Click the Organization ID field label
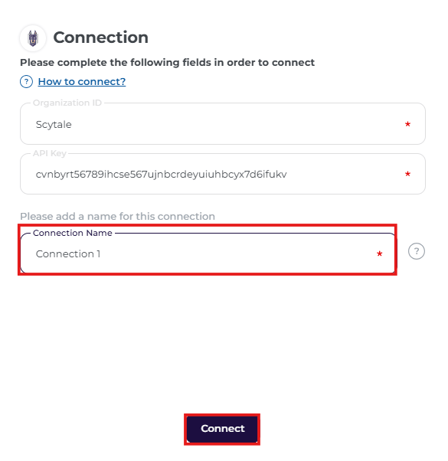The image size is (448, 461). coord(67,103)
